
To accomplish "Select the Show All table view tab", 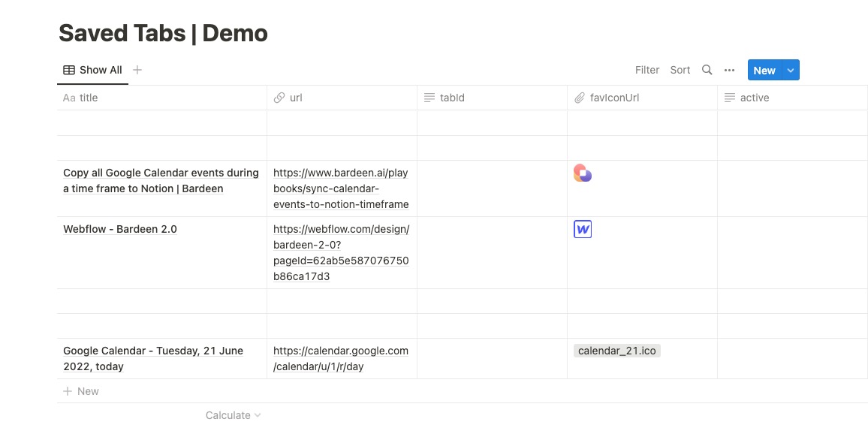I will click(x=92, y=70).
